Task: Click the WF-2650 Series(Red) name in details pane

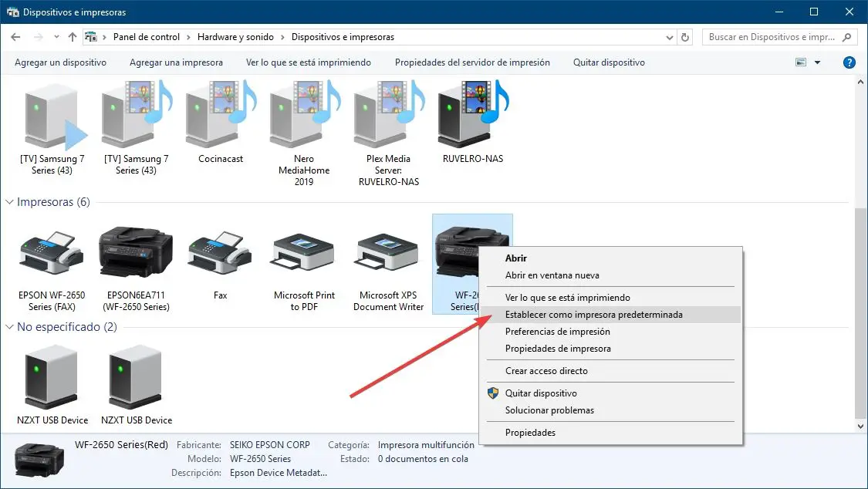Action: [x=121, y=445]
